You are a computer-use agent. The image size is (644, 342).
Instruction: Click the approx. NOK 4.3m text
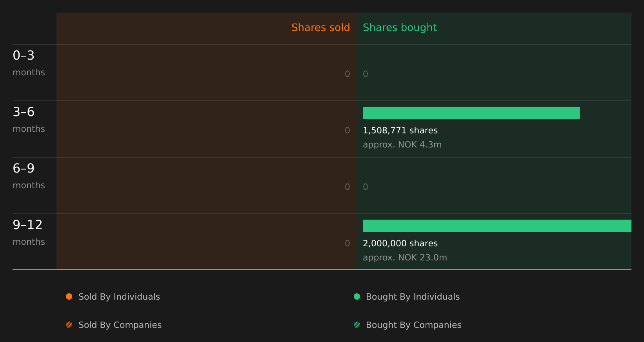point(402,145)
